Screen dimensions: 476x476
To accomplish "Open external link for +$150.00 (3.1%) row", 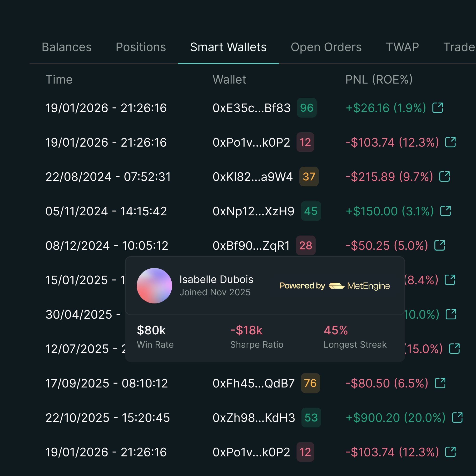I will (446, 211).
